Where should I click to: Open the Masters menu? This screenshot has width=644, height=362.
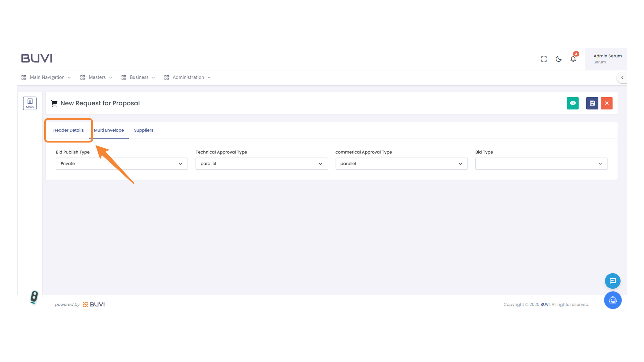click(x=97, y=77)
